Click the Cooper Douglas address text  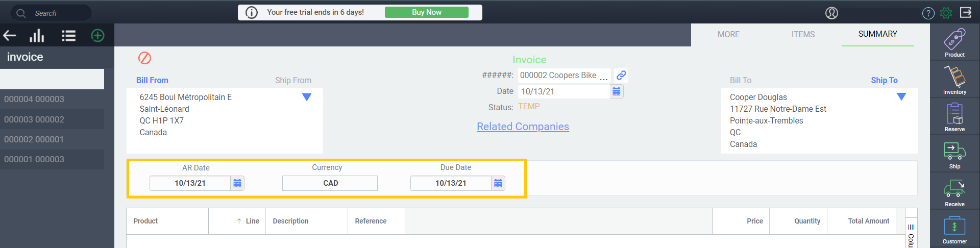(758, 97)
